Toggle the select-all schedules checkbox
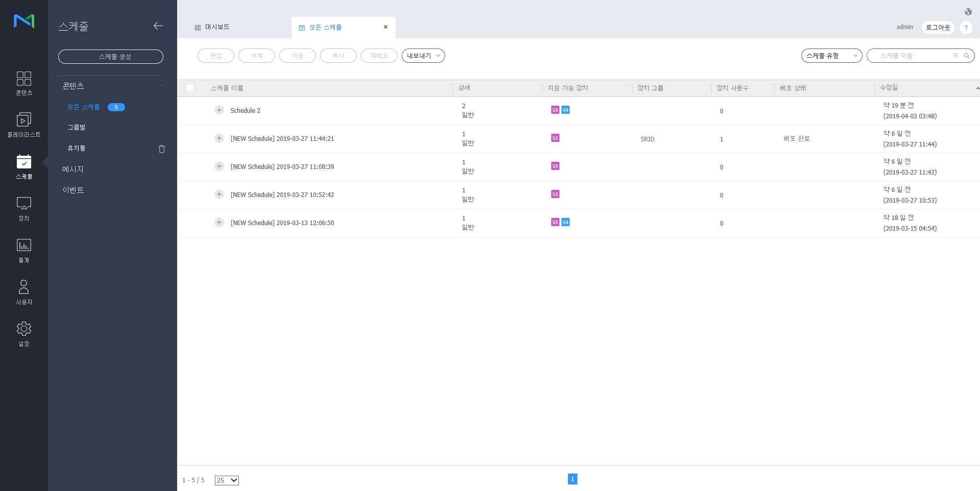The width and height of the screenshot is (980, 491). point(190,88)
